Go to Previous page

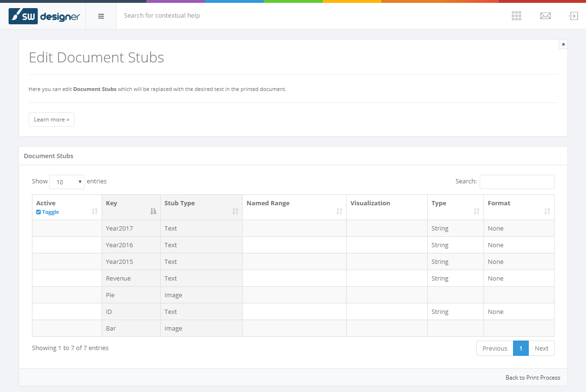coord(494,348)
